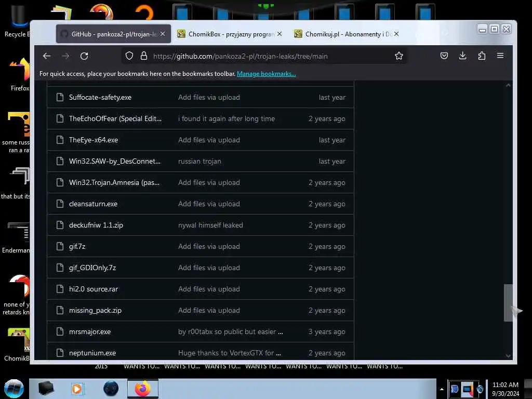Open TheEye-x64.exe file
This screenshot has height=399, width=532.
coord(94,140)
